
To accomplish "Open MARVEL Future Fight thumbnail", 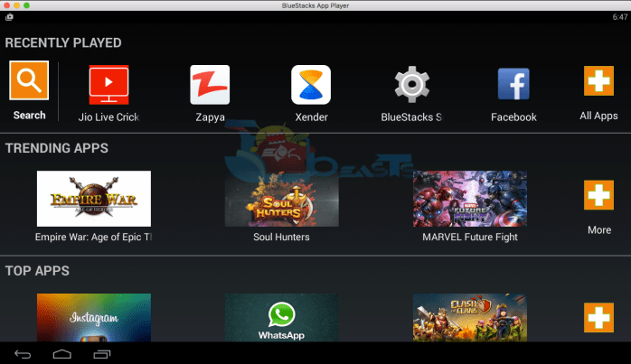I will click(x=470, y=199).
